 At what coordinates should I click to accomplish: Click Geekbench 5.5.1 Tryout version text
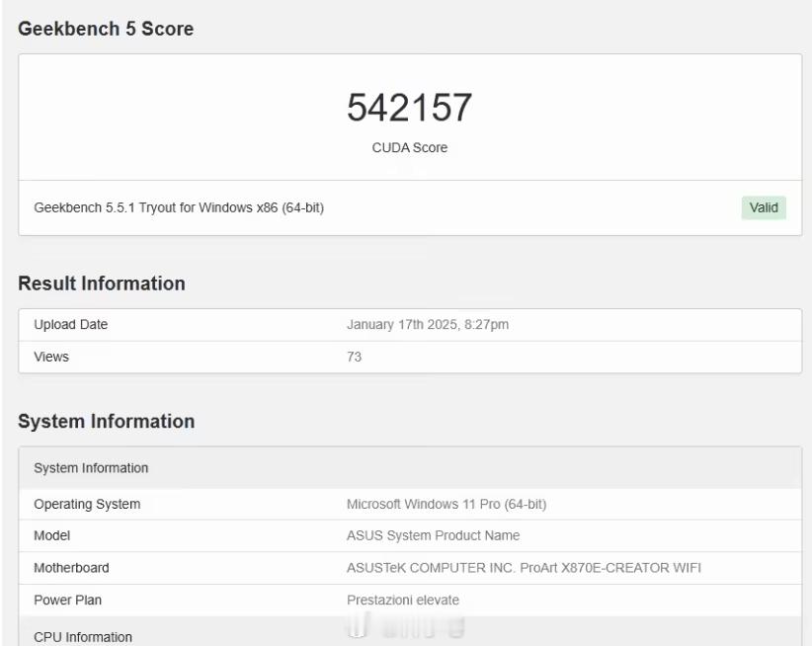click(179, 207)
